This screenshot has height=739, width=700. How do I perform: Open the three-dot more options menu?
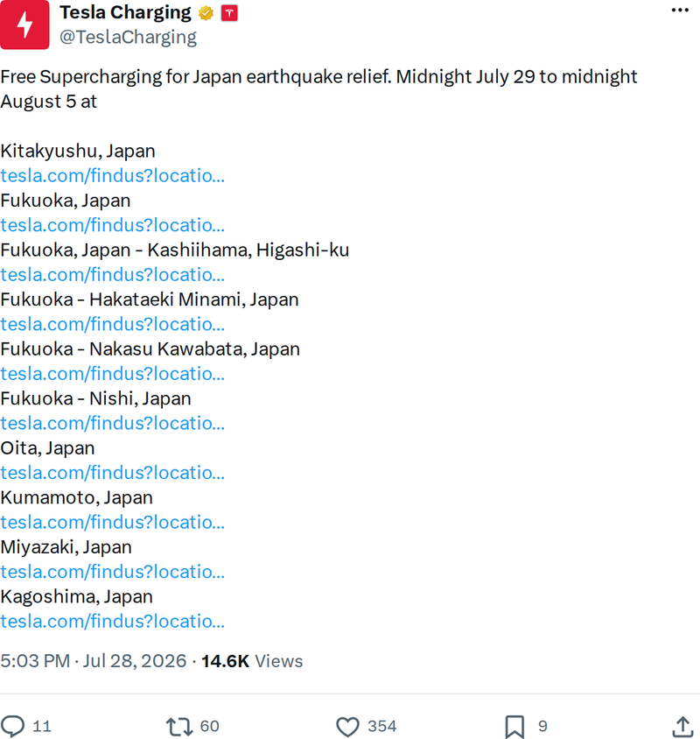[x=680, y=11]
